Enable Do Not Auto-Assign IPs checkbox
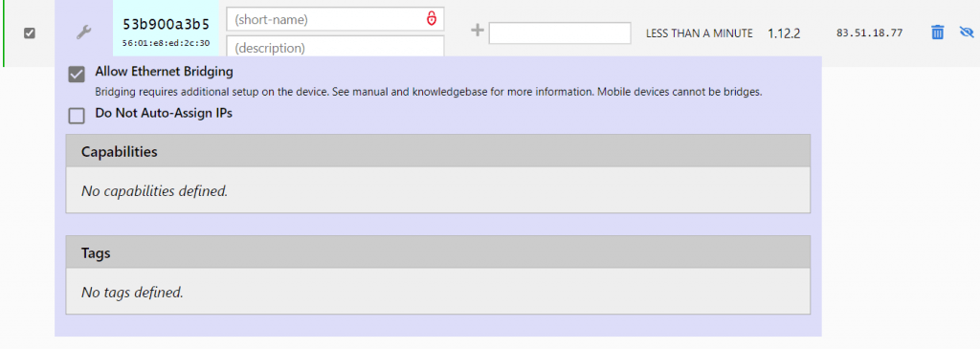Image resolution: width=980 pixels, height=349 pixels. [77, 116]
